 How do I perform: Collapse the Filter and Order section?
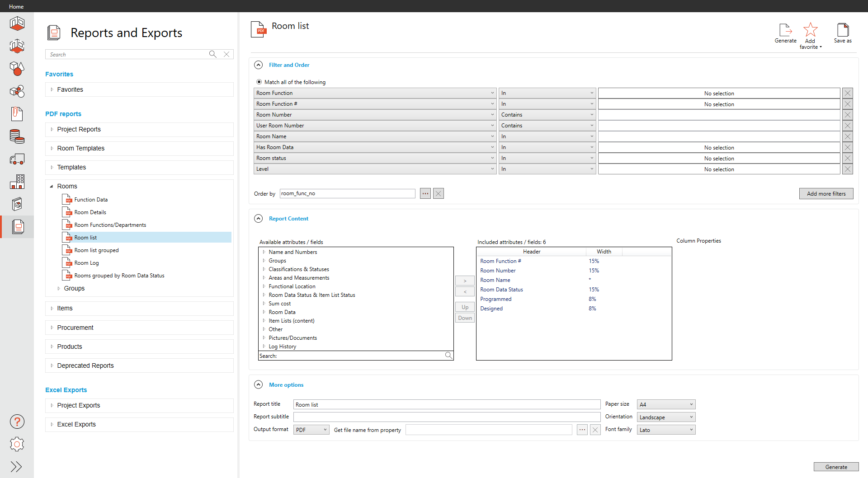(x=259, y=65)
